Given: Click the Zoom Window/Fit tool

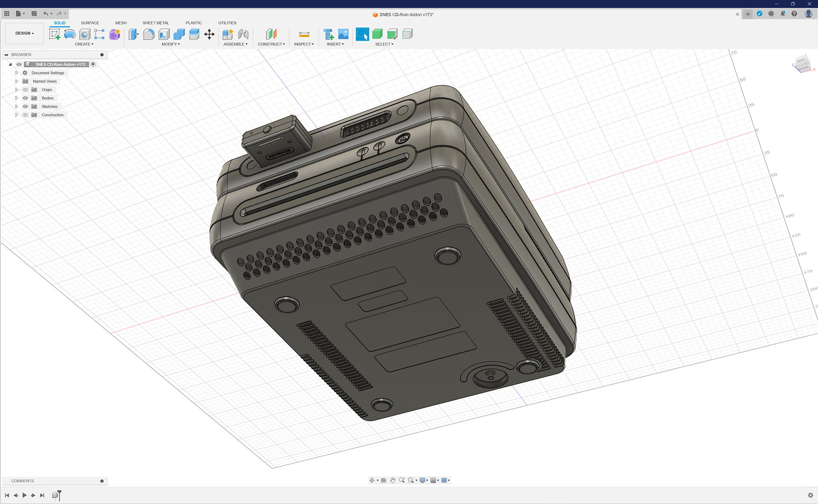Looking at the screenshot, I should (411, 480).
